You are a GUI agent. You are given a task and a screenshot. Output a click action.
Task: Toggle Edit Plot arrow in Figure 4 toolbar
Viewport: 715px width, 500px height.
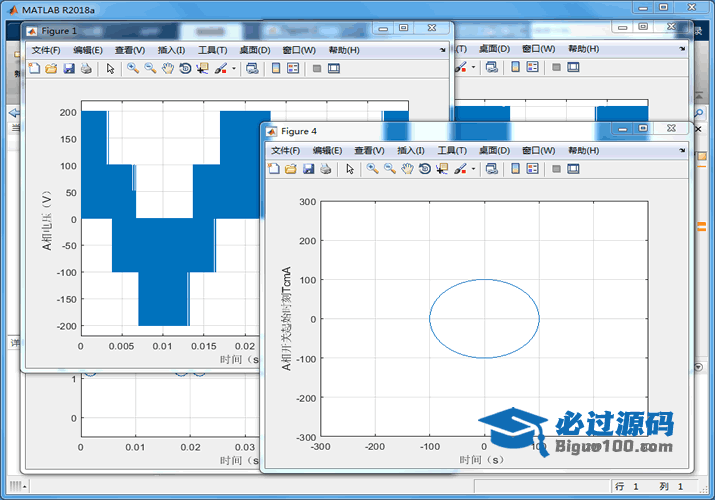point(350,169)
